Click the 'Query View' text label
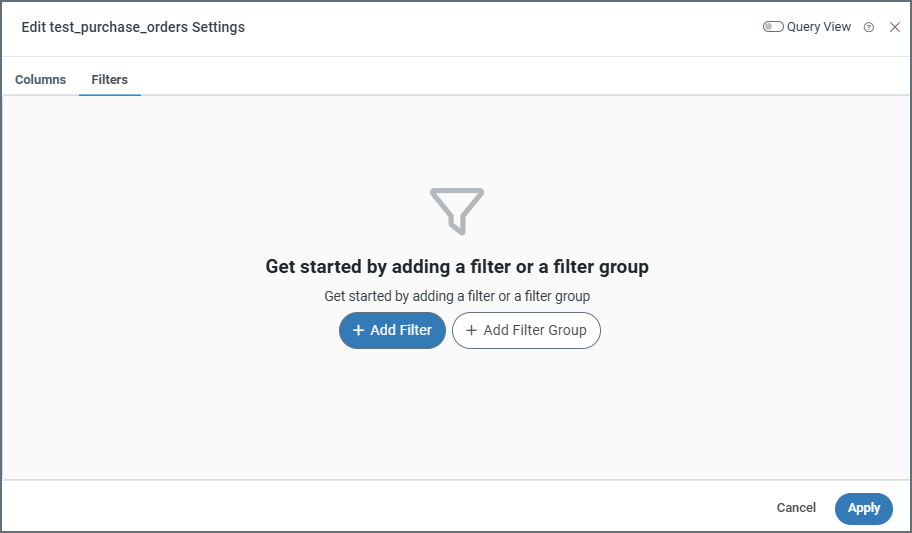 click(x=819, y=27)
